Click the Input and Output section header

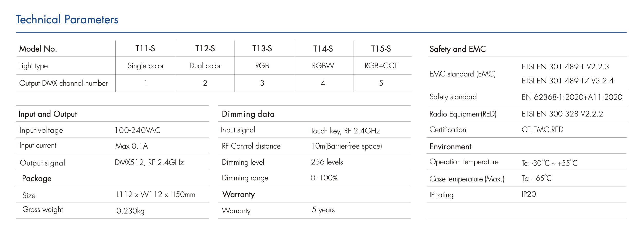[x=48, y=114]
